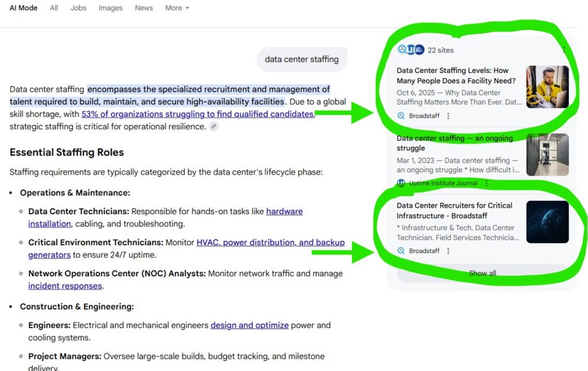Screen dimensions: 588x371
Task: Switch to the Jobs tab
Action: click(x=78, y=8)
